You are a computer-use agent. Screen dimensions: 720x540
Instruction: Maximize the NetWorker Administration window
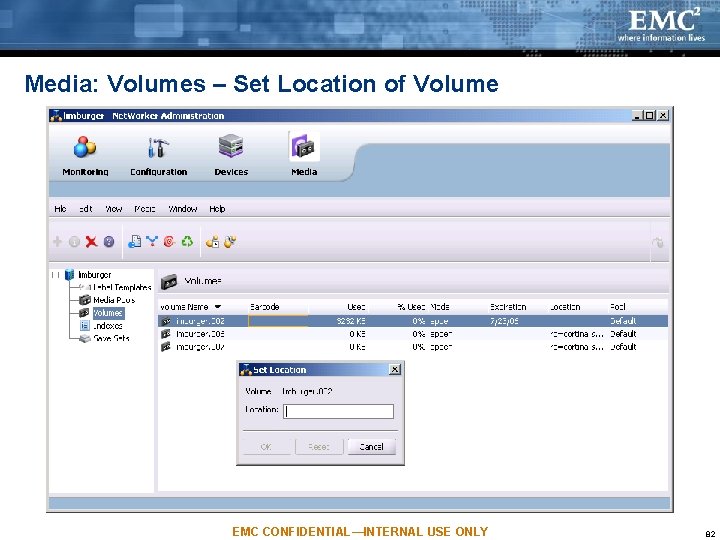click(x=649, y=115)
